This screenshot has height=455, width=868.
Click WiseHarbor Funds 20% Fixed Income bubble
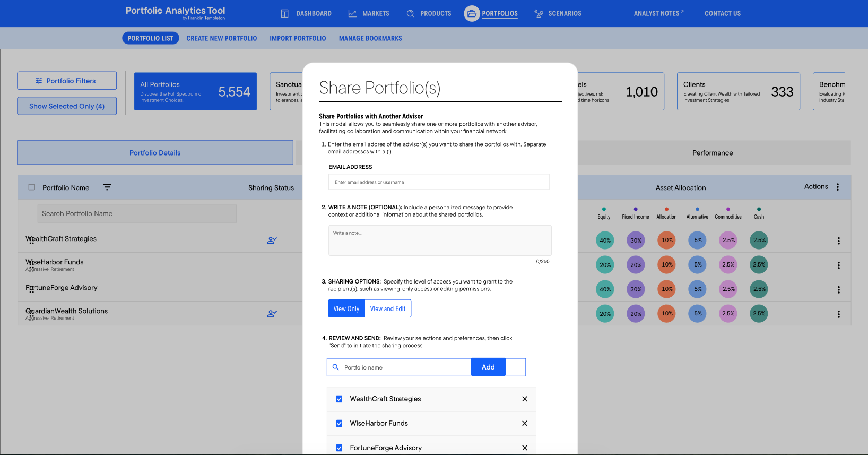[636, 265]
